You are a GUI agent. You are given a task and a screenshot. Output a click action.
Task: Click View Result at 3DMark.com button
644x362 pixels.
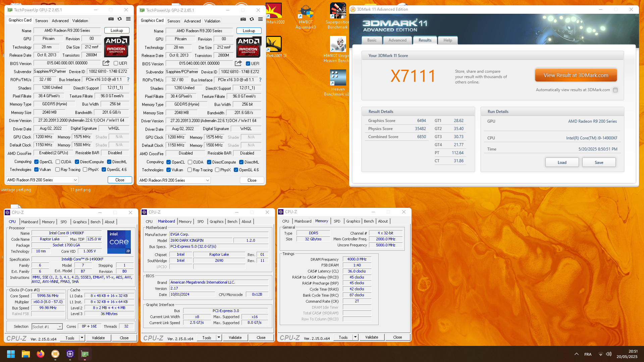[x=576, y=75]
